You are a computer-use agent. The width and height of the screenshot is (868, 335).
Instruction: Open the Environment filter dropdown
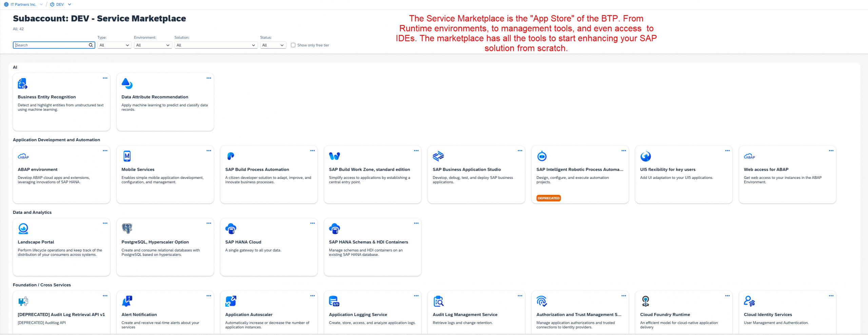click(153, 45)
